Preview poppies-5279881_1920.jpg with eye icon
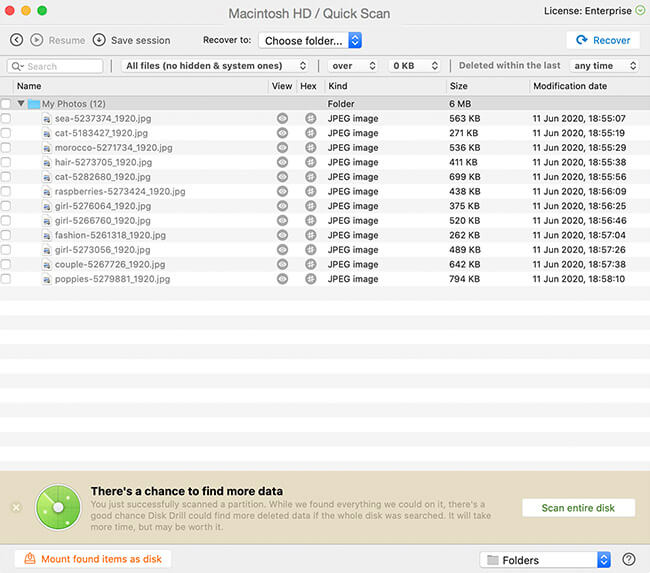This screenshot has height=573, width=650. (x=282, y=279)
